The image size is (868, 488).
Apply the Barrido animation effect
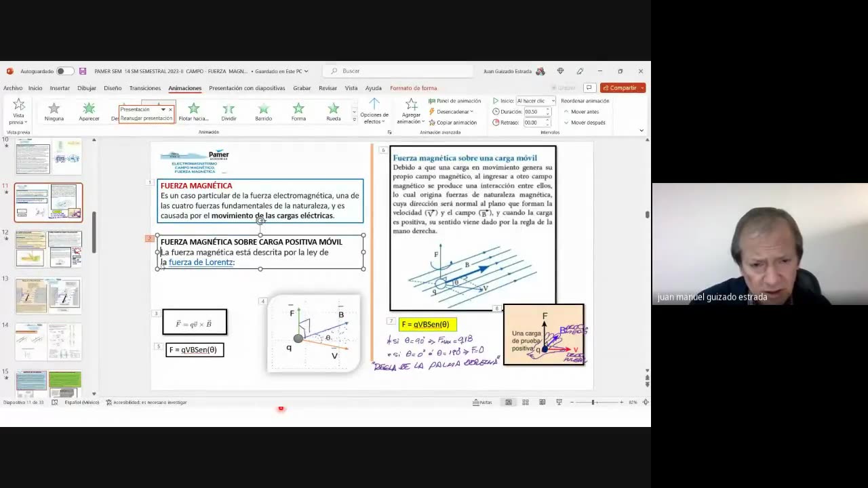click(x=264, y=112)
